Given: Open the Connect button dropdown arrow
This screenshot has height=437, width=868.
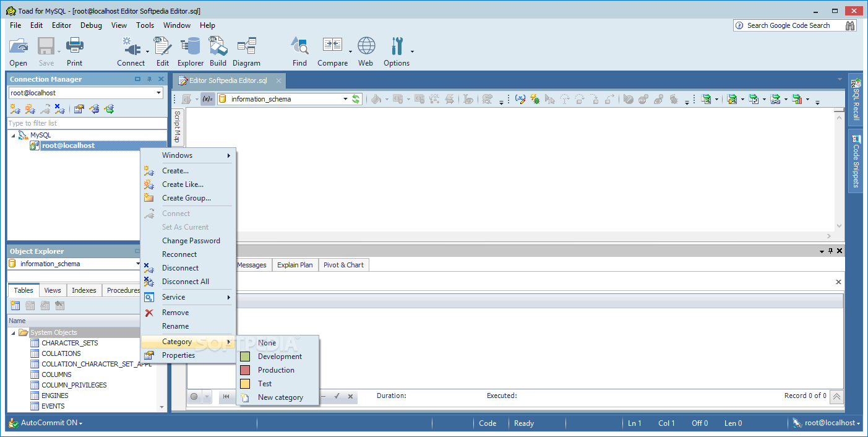Looking at the screenshot, I should click(147, 51).
